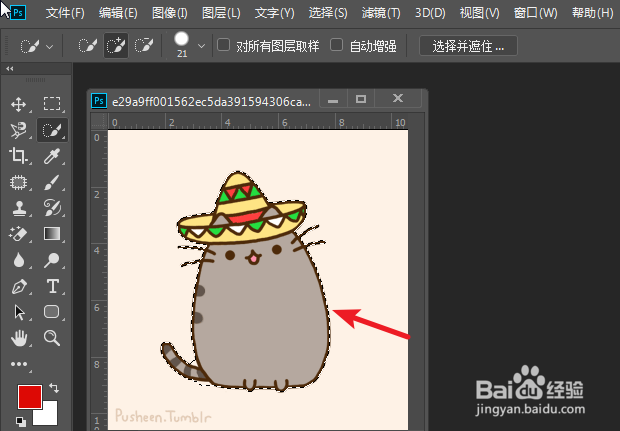The height and width of the screenshot is (431, 620).
Task: Open the 选择(S) menu
Action: point(328,13)
